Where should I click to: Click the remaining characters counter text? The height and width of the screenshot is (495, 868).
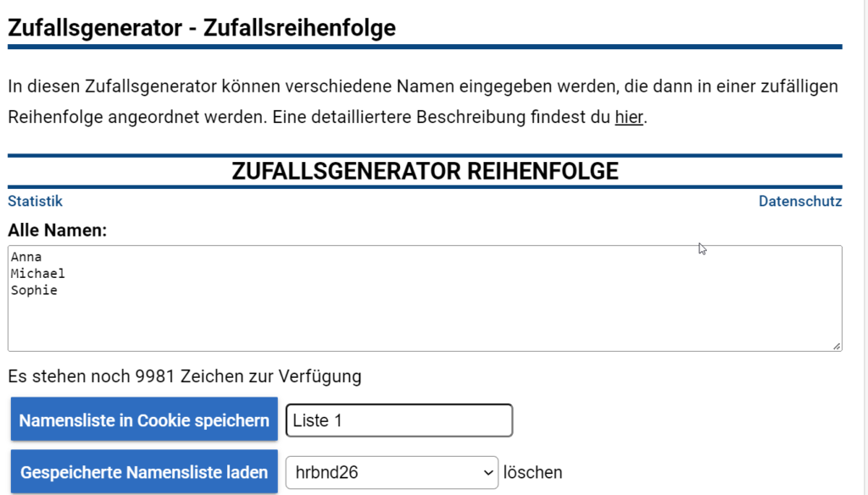click(184, 376)
